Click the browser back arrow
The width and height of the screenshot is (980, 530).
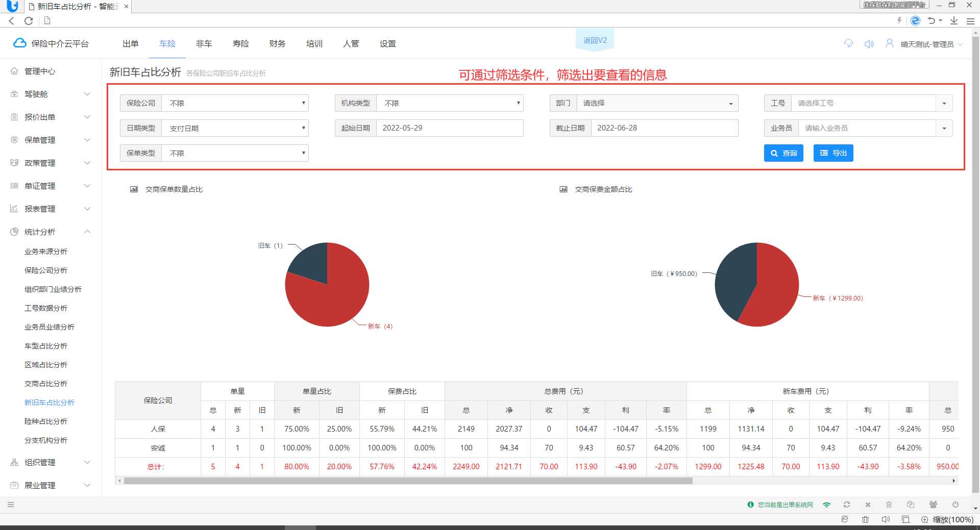11,21
